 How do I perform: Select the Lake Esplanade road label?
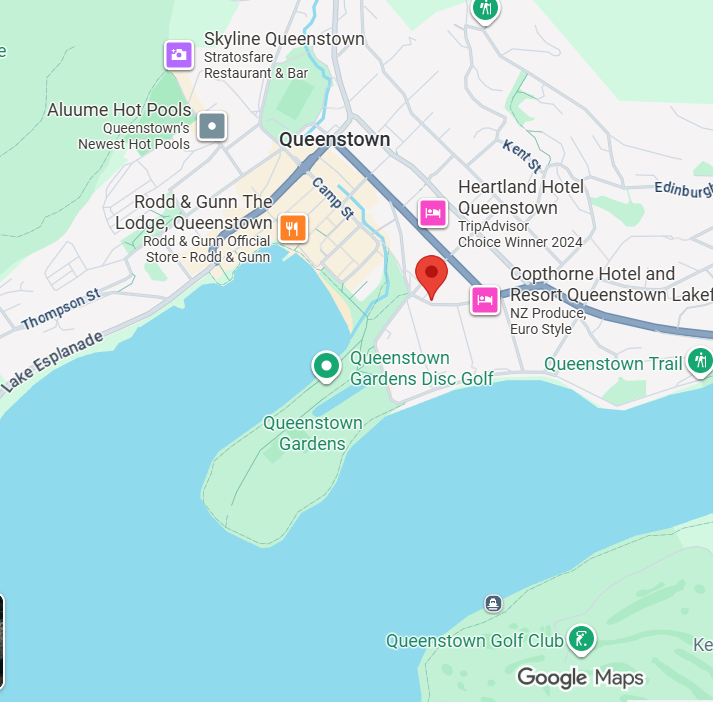(x=52, y=362)
